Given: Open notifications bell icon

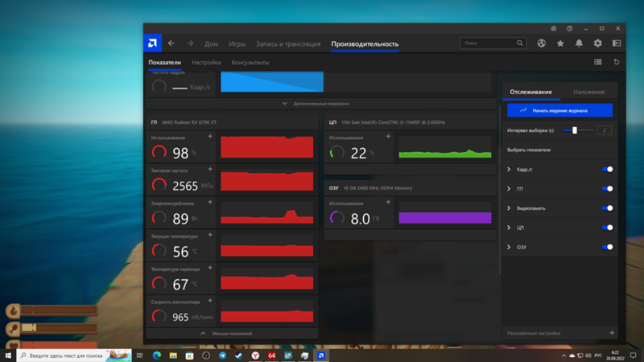Looking at the screenshot, I should click(x=579, y=43).
